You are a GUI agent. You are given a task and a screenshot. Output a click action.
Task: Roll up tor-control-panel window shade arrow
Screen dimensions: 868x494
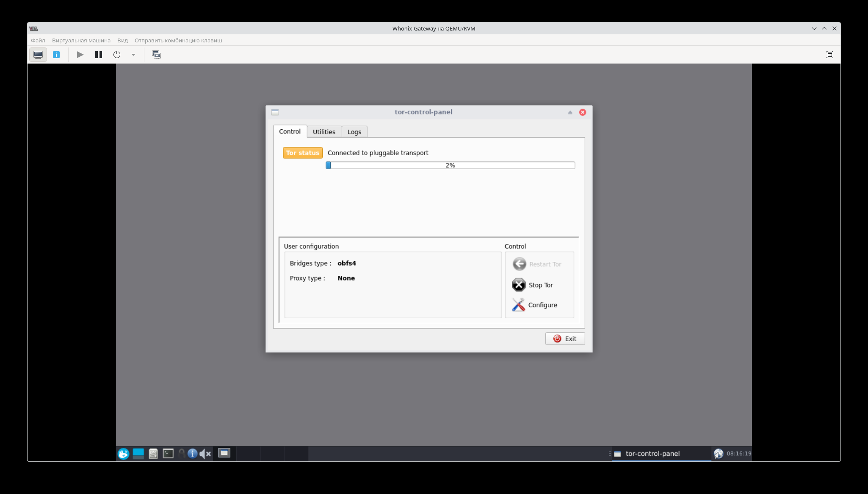pos(570,112)
